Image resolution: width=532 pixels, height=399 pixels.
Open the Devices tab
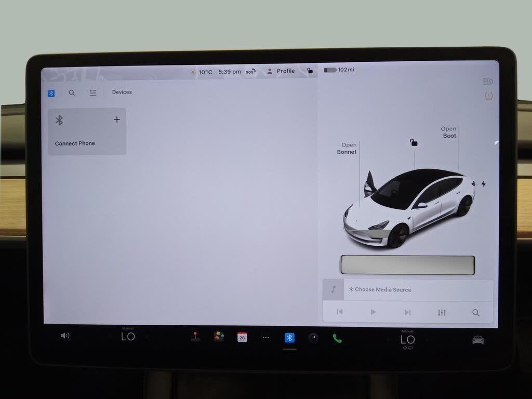[122, 92]
